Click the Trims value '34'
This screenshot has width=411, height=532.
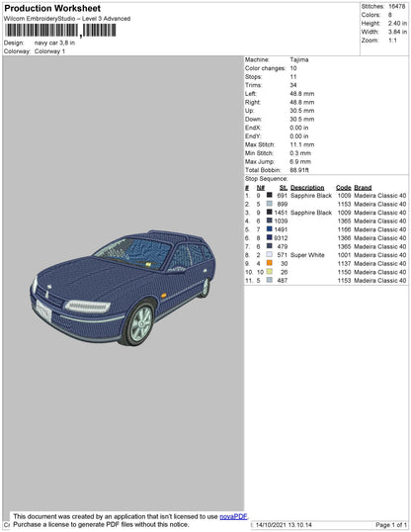click(293, 85)
